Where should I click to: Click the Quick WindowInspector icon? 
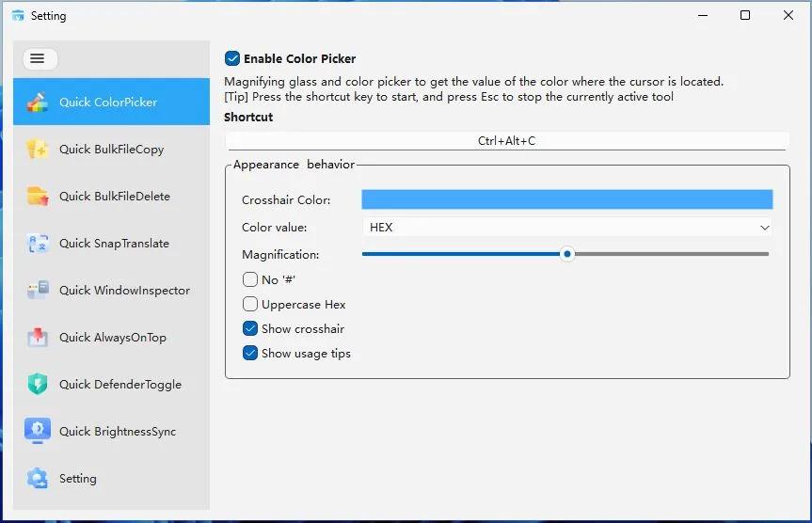(37, 290)
